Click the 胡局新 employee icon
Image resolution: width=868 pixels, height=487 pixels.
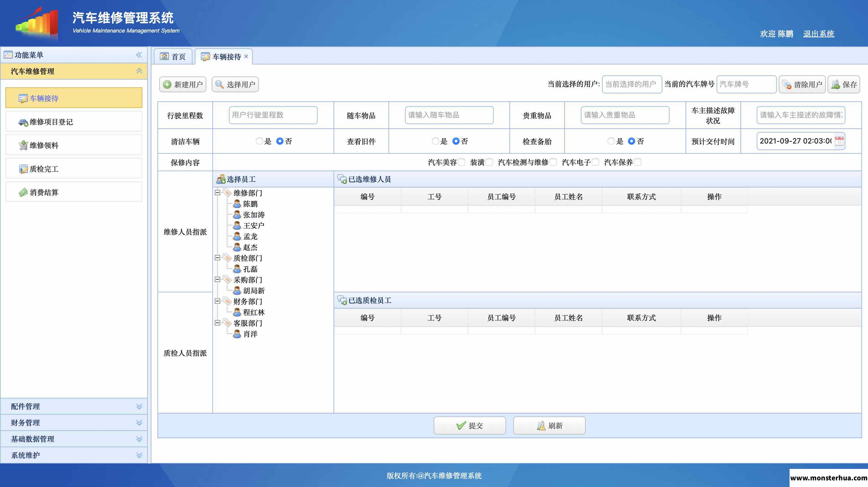click(x=237, y=290)
